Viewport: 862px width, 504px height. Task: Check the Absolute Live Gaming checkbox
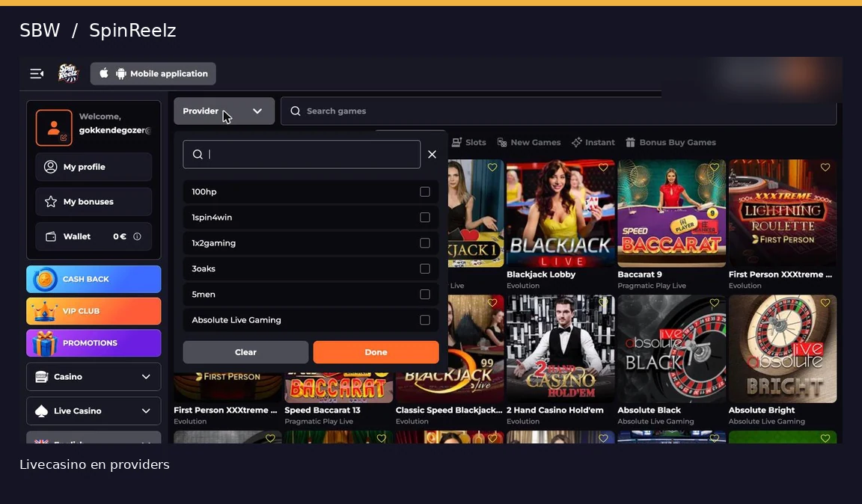pyautogui.click(x=425, y=320)
